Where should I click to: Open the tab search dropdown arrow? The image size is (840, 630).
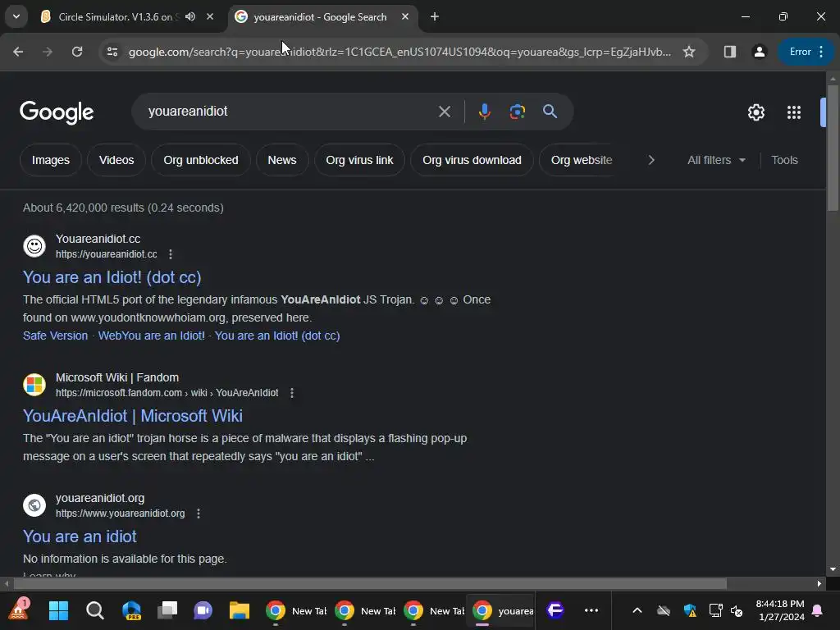click(x=16, y=16)
